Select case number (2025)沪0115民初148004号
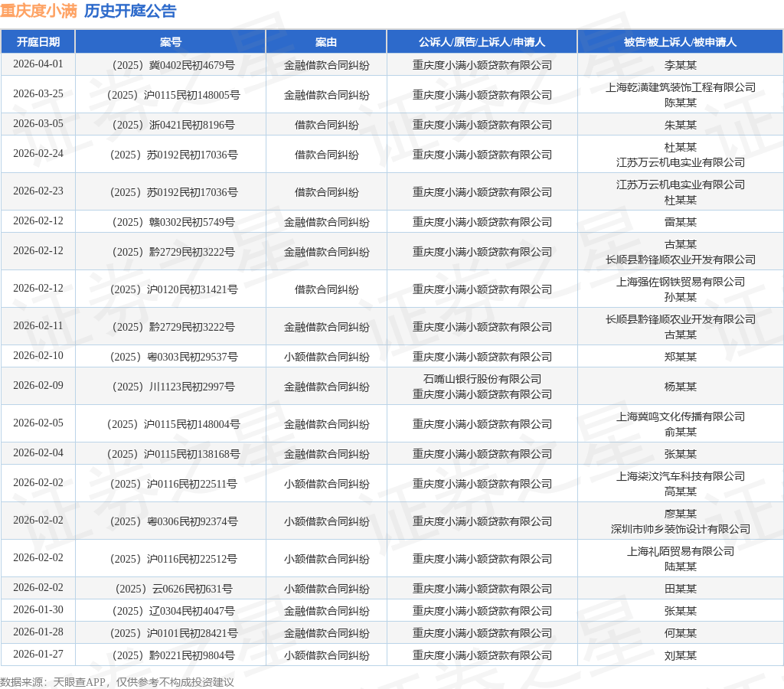Image resolution: width=784 pixels, height=689 pixels. coord(173,424)
